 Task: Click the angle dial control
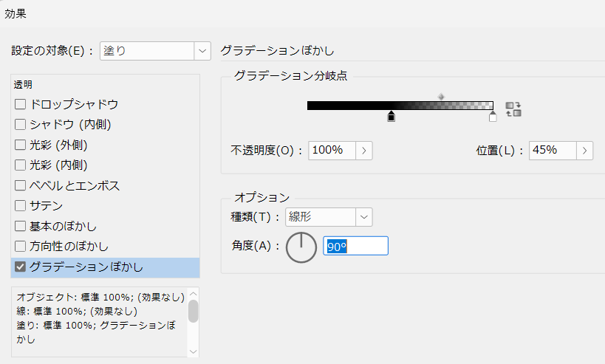(301, 247)
